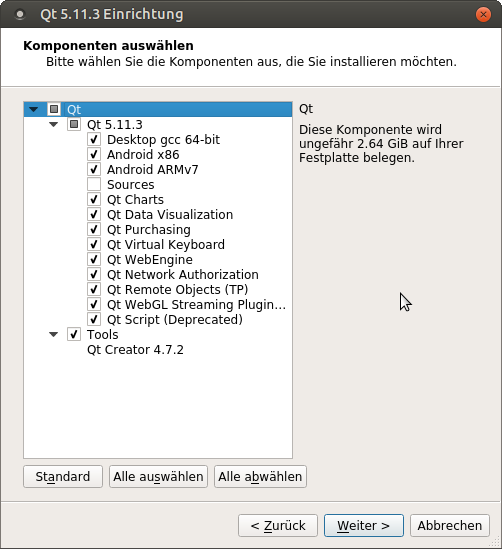The image size is (502, 549).
Task: Toggle the Qt 5.11.3 partial checkbox
Action: 74,124
